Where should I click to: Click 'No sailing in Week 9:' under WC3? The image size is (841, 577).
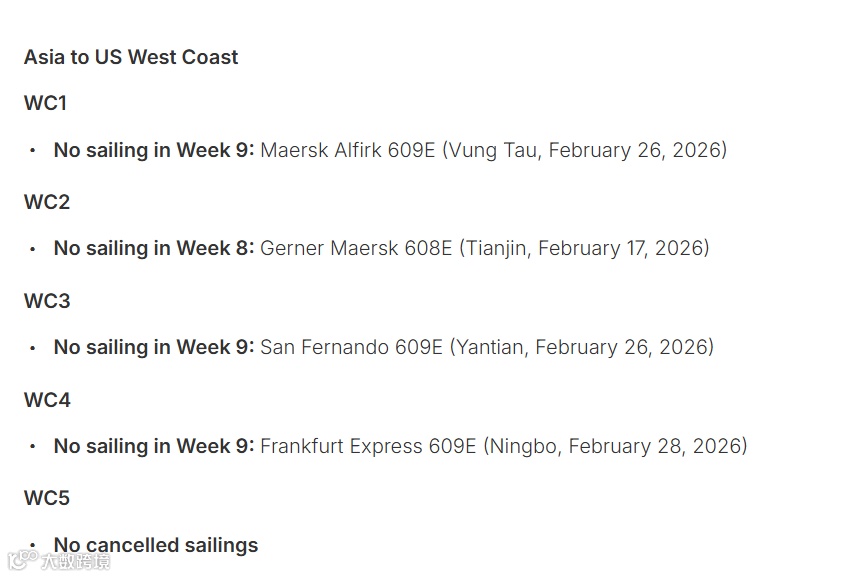pyautogui.click(x=154, y=347)
